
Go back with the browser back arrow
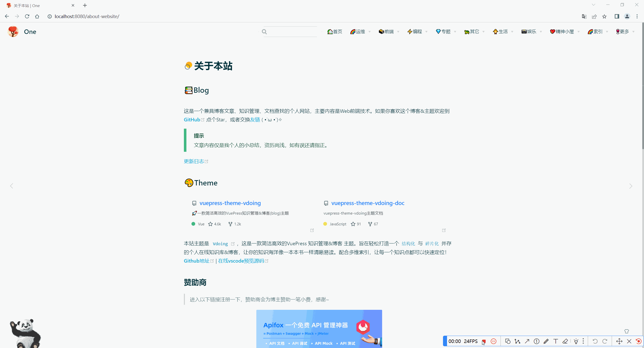point(7,16)
